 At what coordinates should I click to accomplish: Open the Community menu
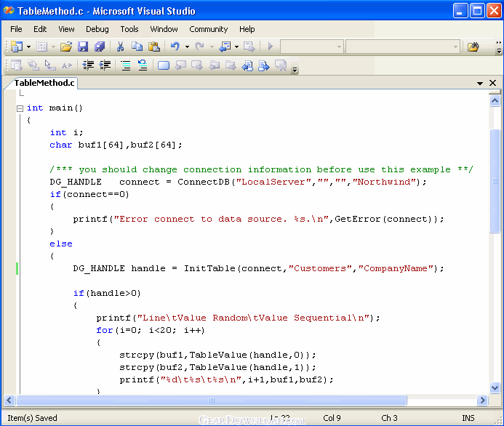click(x=208, y=29)
